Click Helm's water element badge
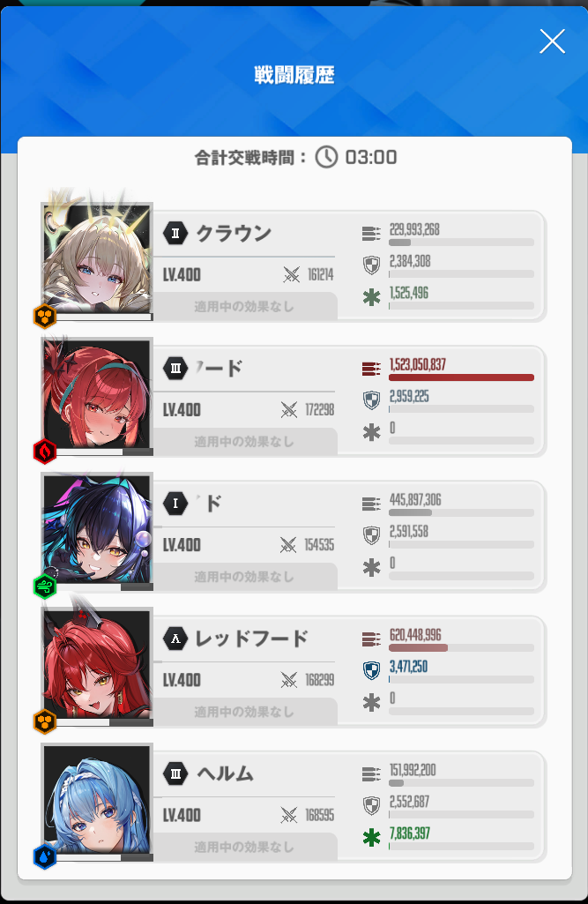 (x=45, y=856)
